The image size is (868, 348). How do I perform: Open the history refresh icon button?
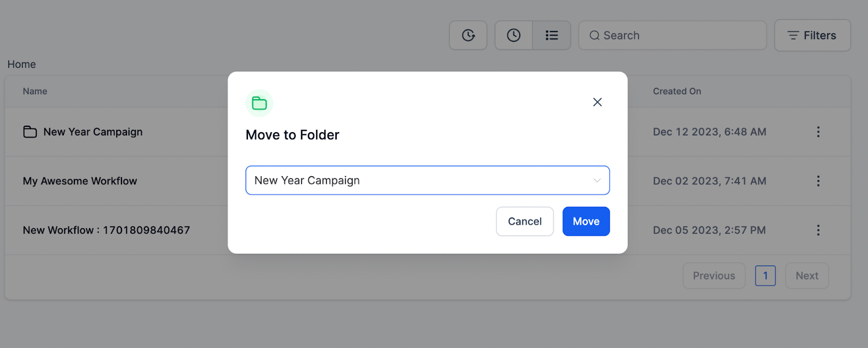[468, 35]
